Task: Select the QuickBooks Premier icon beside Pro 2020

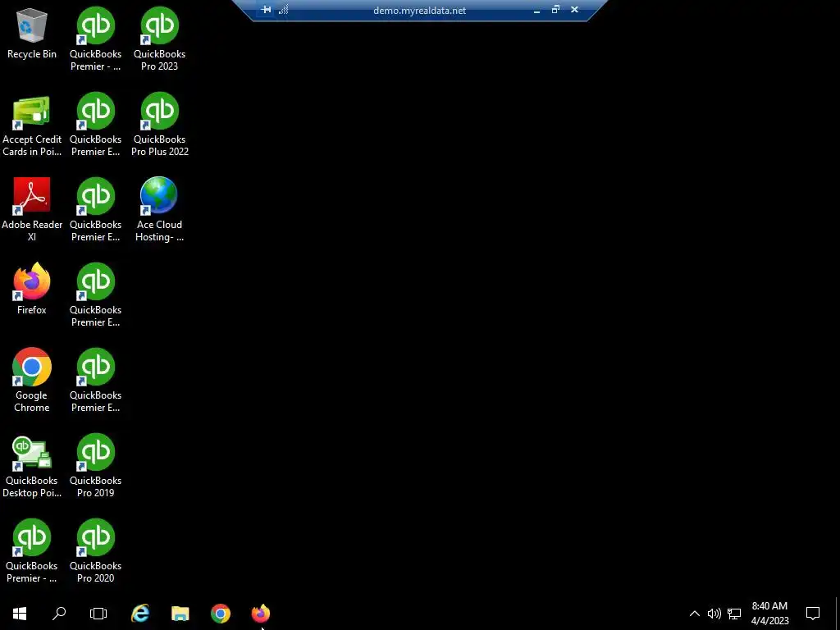Action: 32,550
